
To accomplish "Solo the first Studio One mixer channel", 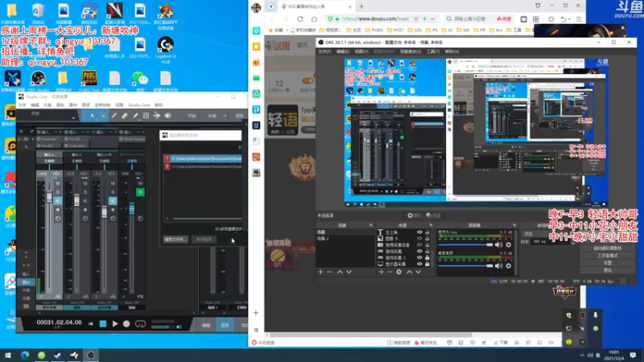I will [x=57, y=192].
